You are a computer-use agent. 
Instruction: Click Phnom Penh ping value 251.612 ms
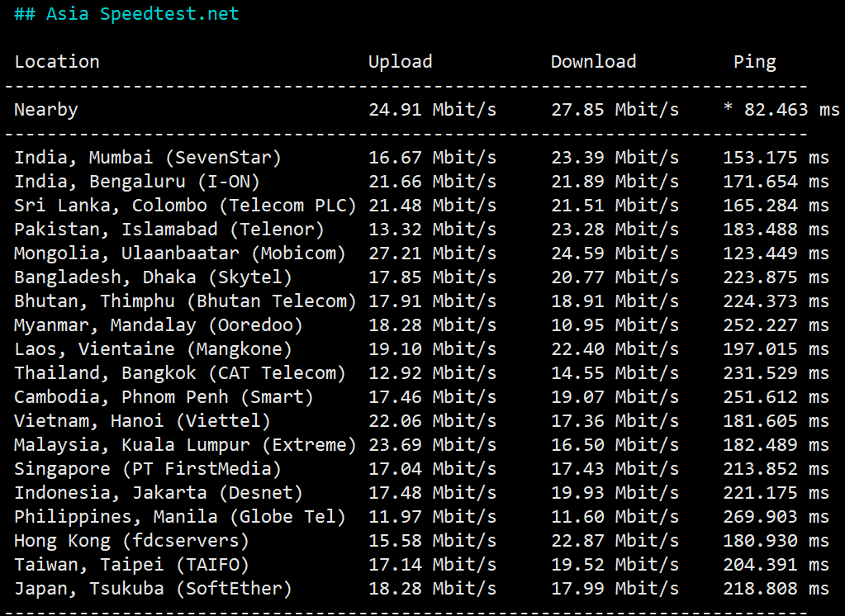[x=776, y=397]
